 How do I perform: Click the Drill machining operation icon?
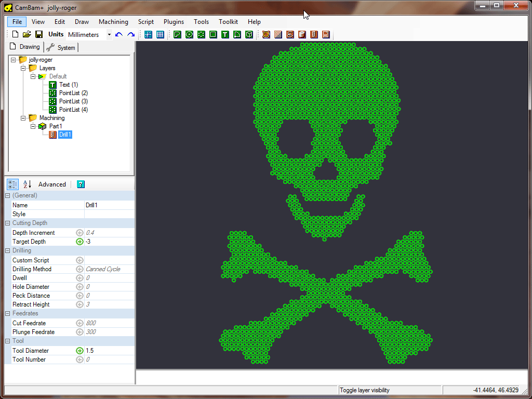coord(314,34)
